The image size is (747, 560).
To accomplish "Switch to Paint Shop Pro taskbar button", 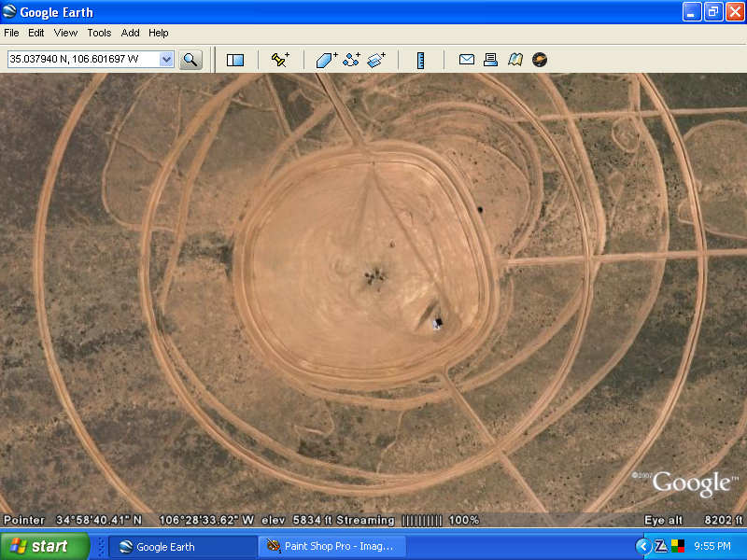I will (332, 547).
